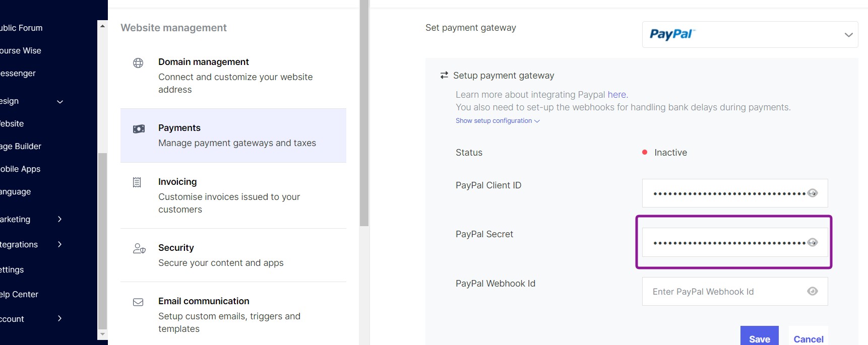Expand Show setup configuration
This screenshot has width=868, height=345.
498,121
